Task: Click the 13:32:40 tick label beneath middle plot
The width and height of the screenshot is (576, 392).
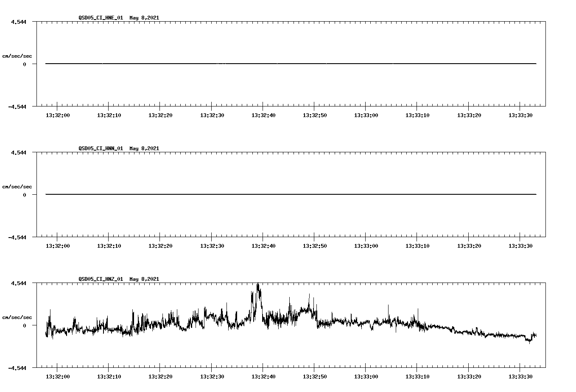Action: tap(263, 245)
